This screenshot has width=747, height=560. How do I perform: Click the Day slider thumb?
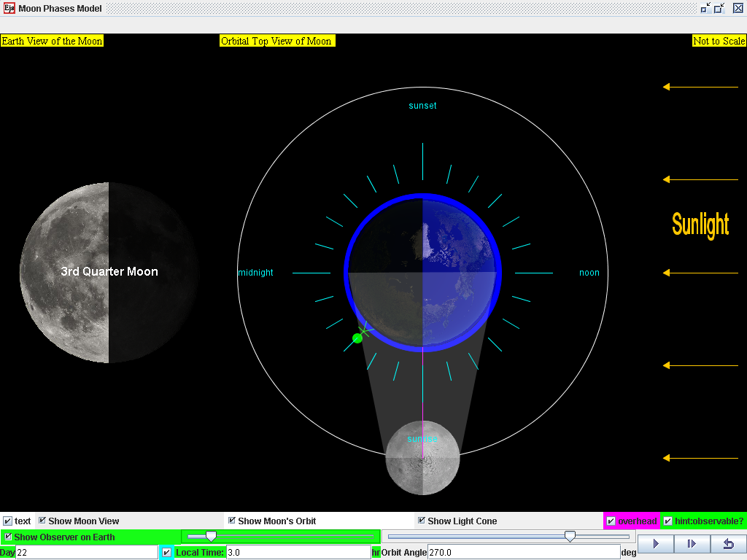212,536
